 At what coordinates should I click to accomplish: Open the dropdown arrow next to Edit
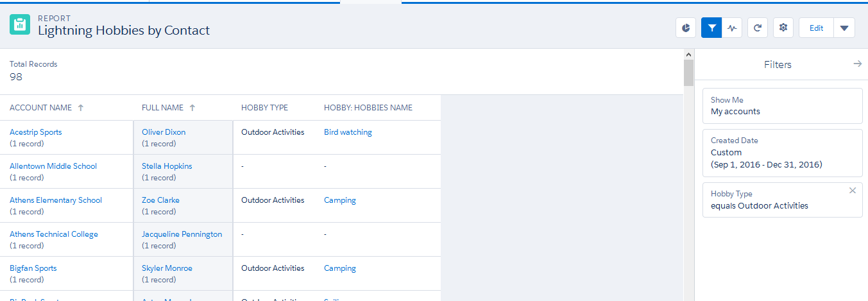click(844, 28)
